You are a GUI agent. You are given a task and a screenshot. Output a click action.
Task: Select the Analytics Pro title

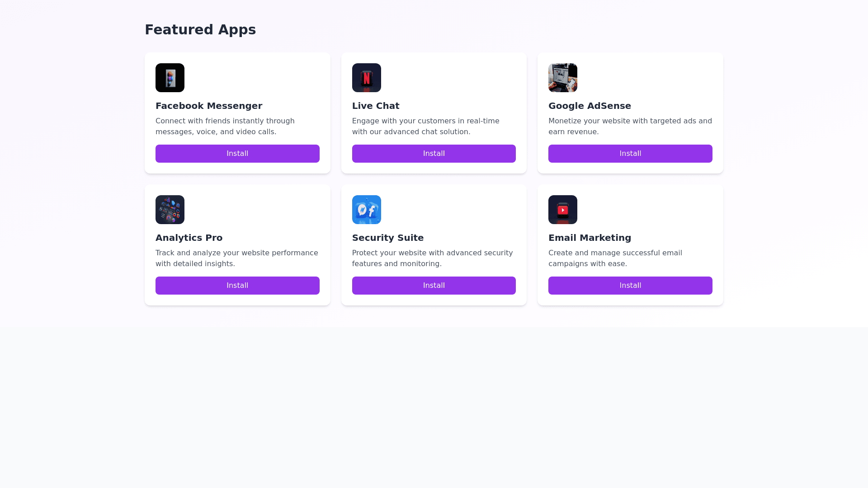(189, 238)
